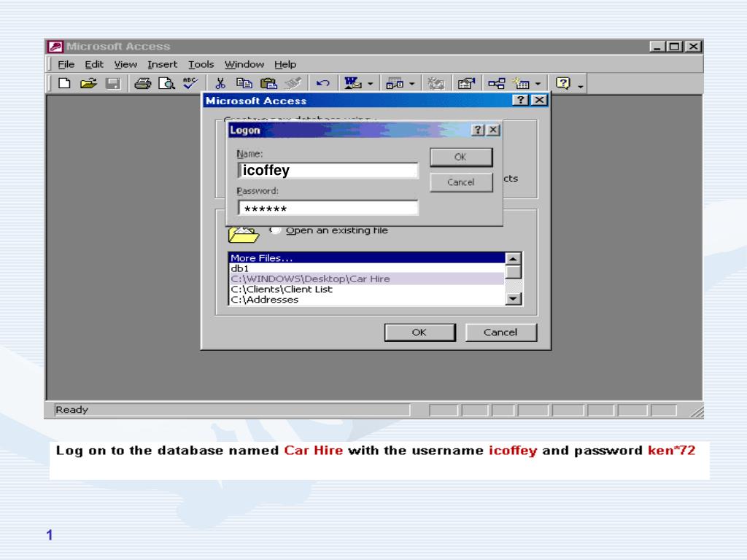Select More Files... in the file list
The width and height of the screenshot is (747, 560).
point(366,257)
